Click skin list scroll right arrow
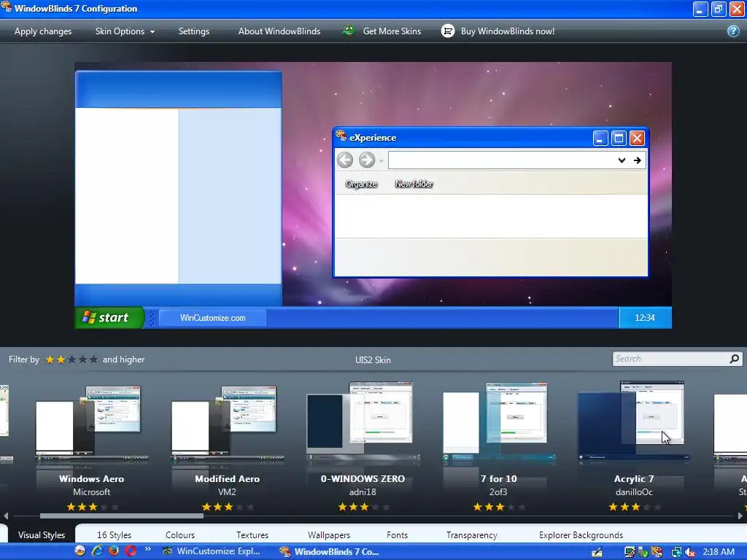 [740, 516]
